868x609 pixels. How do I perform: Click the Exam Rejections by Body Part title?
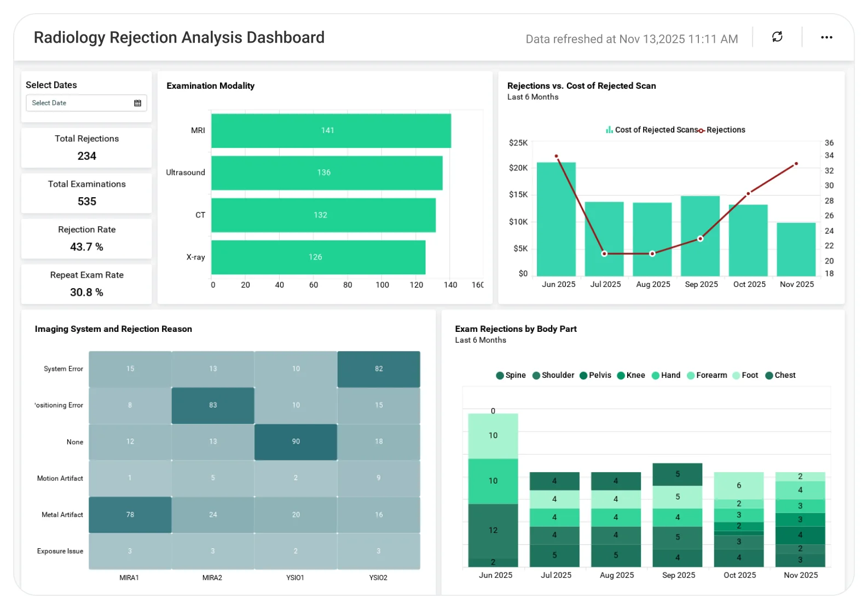point(516,329)
